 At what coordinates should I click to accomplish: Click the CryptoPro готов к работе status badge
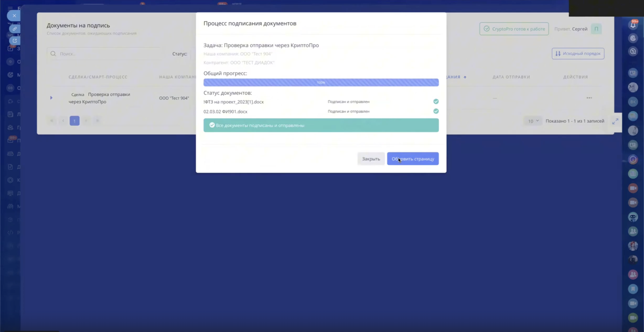[x=514, y=29]
